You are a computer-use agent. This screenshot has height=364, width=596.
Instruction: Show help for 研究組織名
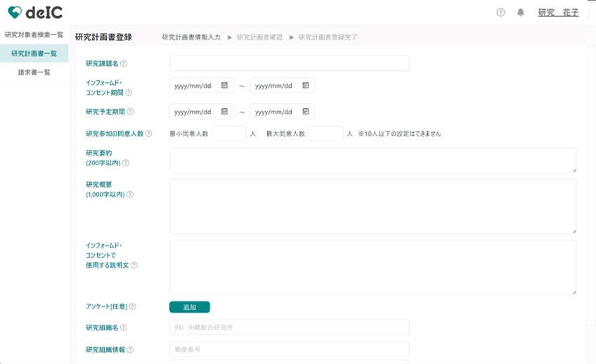(124, 327)
